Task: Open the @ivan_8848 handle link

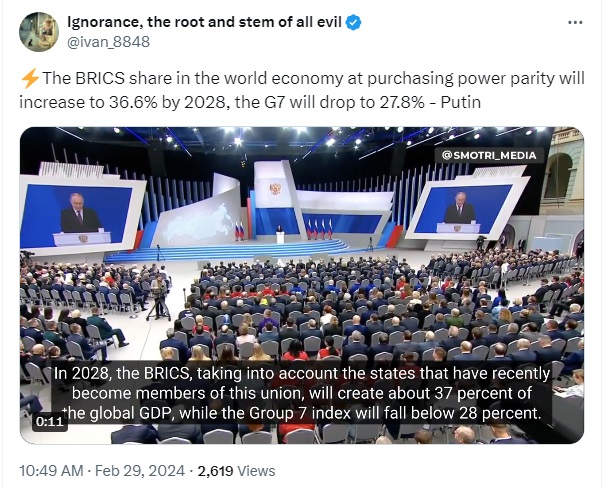Action: tap(108, 42)
